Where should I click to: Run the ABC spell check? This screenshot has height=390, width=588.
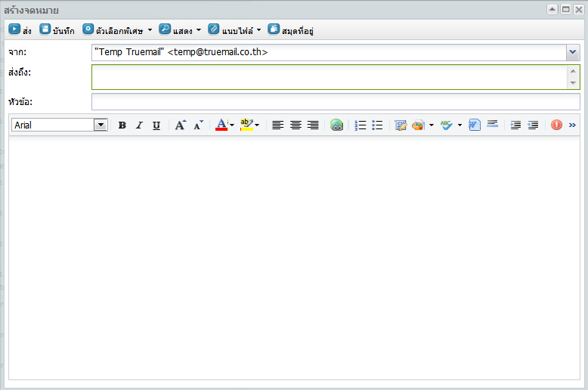pyautogui.click(x=446, y=125)
